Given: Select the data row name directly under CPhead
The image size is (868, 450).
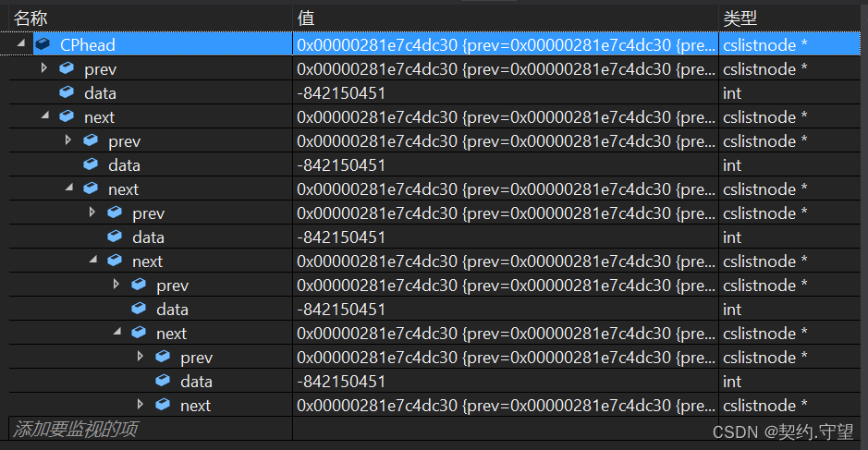Looking at the screenshot, I should pyautogui.click(x=100, y=93).
